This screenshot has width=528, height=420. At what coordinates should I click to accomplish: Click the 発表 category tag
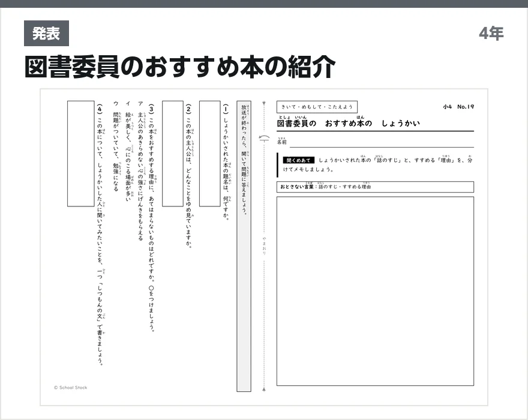coord(46,34)
